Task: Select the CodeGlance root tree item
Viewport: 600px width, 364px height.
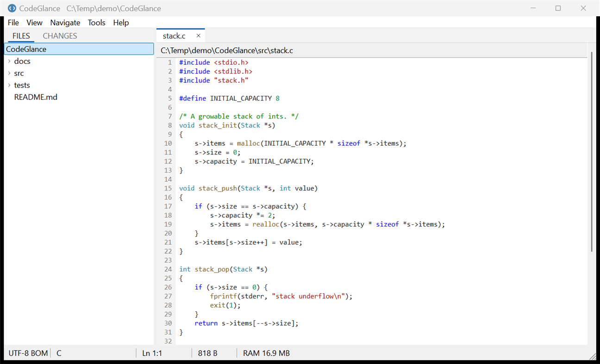Action: [79, 49]
